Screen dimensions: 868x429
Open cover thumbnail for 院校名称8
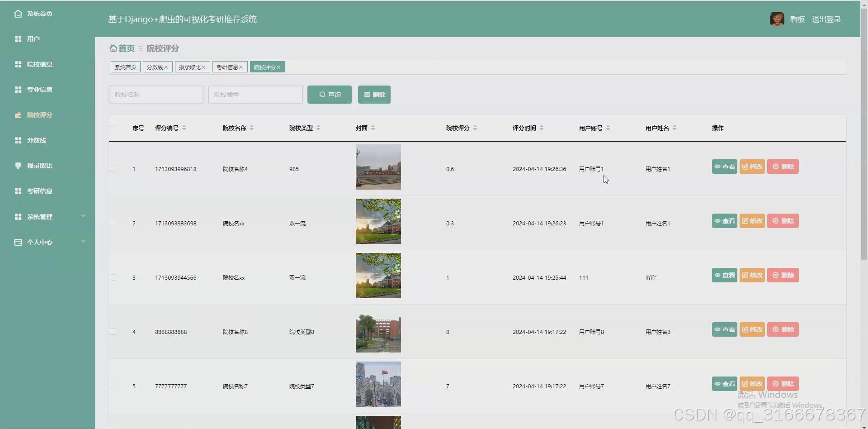click(378, 330)
